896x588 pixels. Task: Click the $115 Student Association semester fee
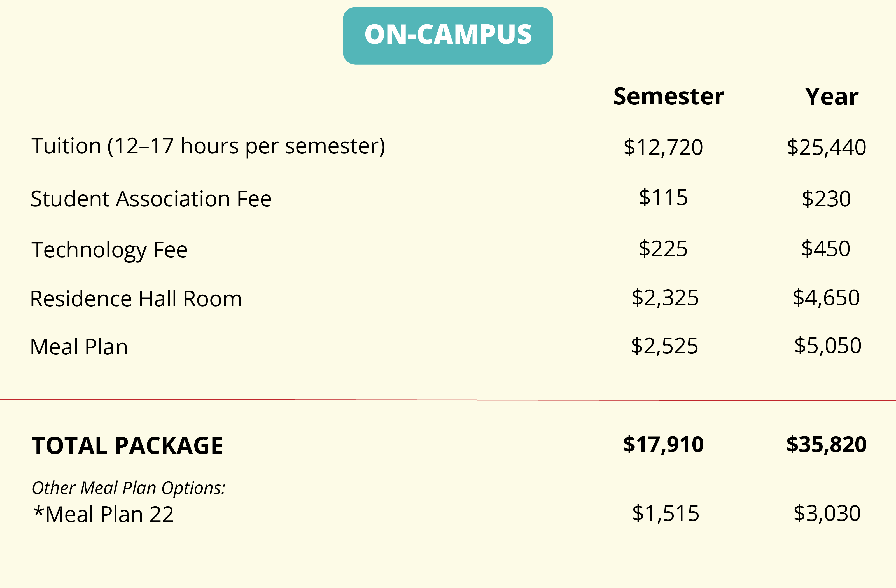click(x=663, y=197)
